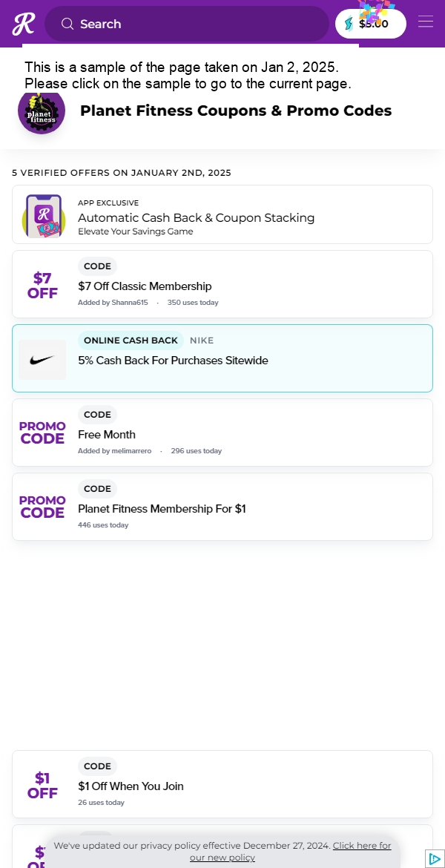
Task: Open the hamburger menu icon
Action: 425,21
